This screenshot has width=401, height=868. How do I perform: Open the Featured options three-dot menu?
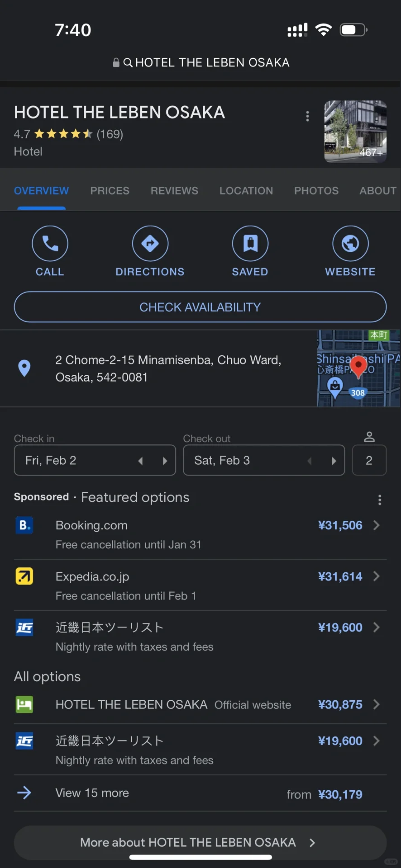[380, 500]
